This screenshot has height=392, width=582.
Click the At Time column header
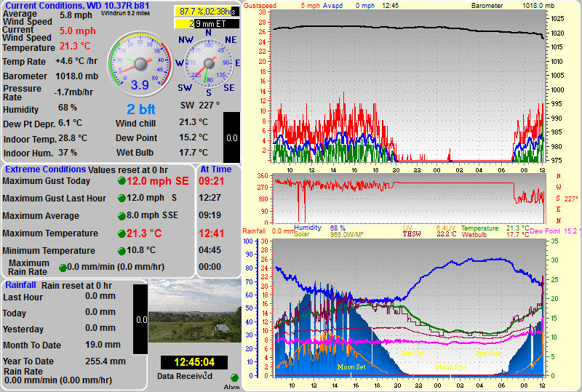pyautogui.click(x=215, y=169)
